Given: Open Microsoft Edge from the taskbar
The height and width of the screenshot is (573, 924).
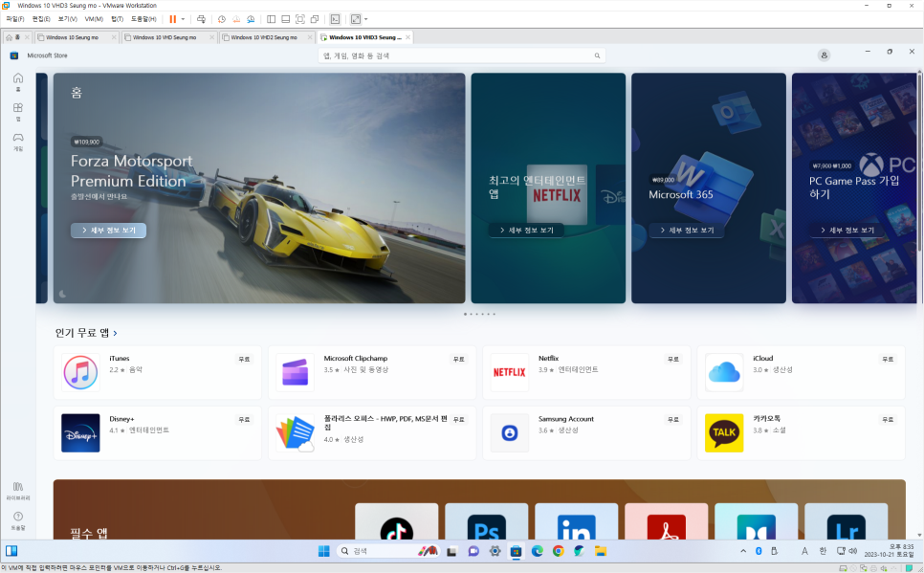Looking at the screenshot, I should click(x=537, y=551).
